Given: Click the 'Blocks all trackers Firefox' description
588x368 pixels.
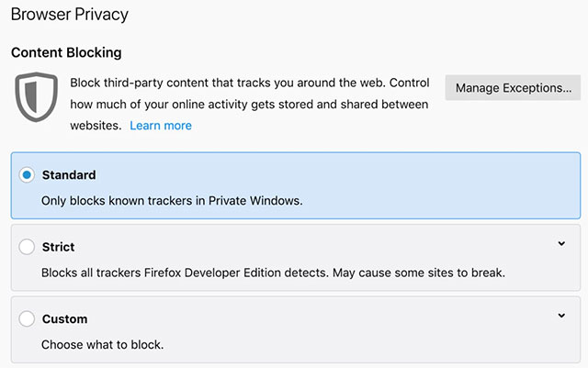Looking at the screenshot, I should click(x=273, y=273).
